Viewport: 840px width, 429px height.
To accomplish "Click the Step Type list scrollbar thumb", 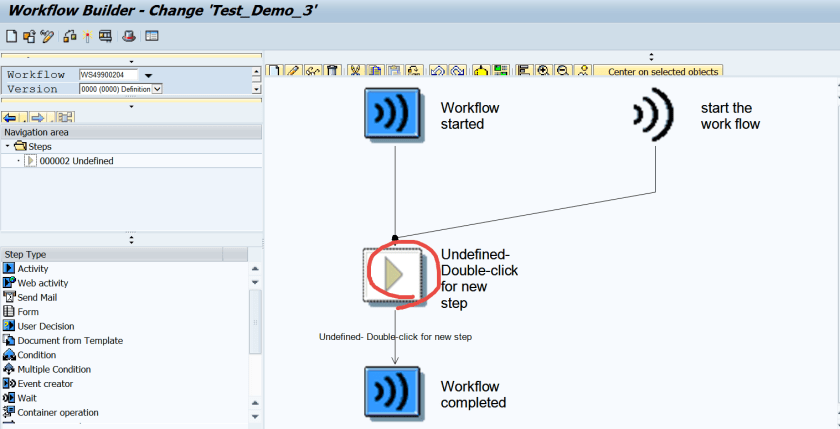I will [x=255, y=322].
